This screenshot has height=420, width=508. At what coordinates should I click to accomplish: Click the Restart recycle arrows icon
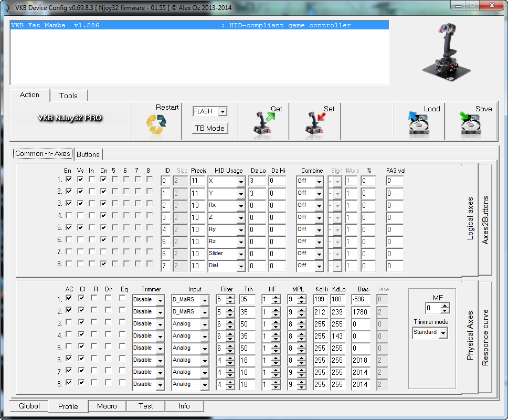(x=156, y=124)
